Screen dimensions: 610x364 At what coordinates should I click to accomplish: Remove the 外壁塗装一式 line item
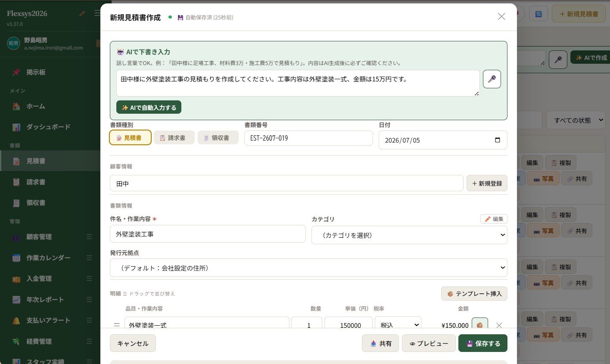tap(499, 325)
